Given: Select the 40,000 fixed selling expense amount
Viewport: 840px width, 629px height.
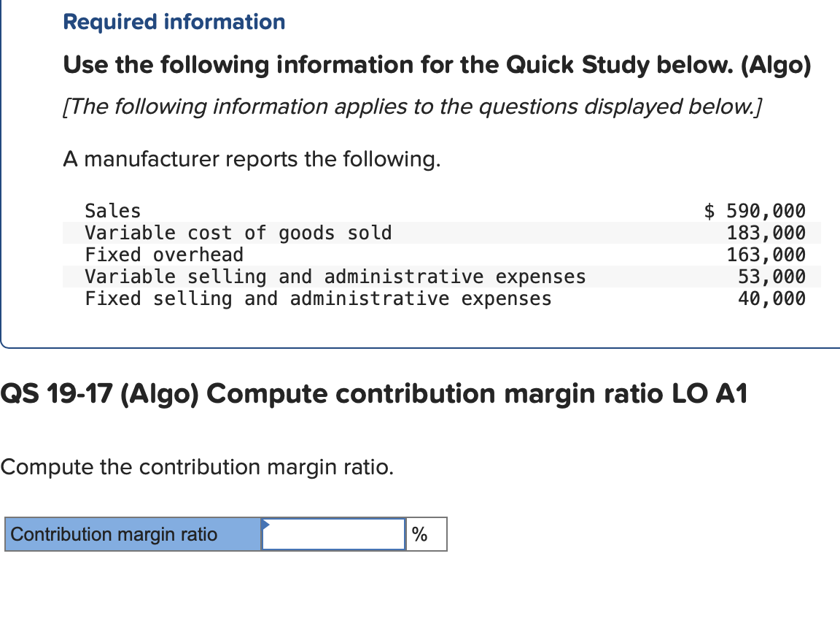Looking at the screenshot, I should 777,298.
